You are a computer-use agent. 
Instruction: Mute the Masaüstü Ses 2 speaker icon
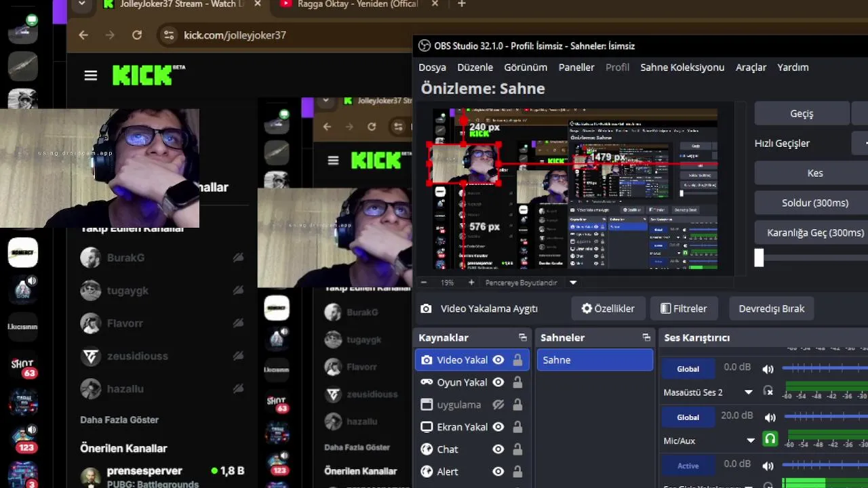pos(768,369)
